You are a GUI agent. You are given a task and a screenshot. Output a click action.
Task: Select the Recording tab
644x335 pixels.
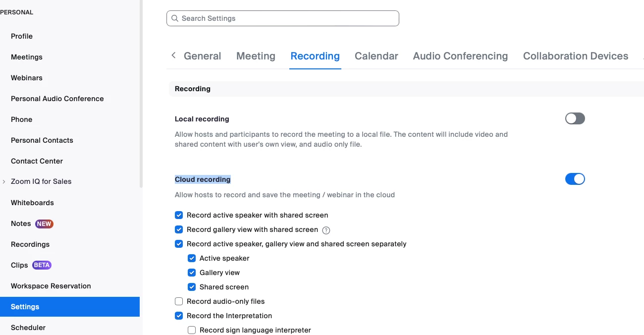(315, 56)
